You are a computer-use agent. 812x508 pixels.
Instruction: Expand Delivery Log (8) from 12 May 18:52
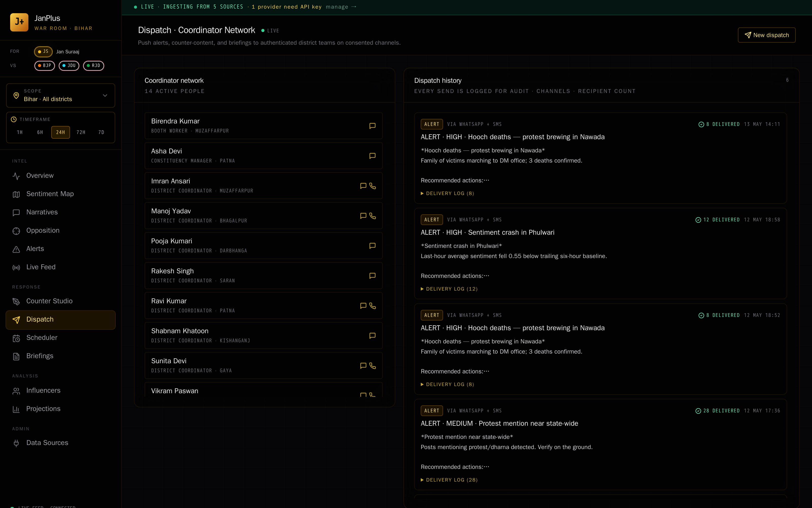(x=448, y=384)
